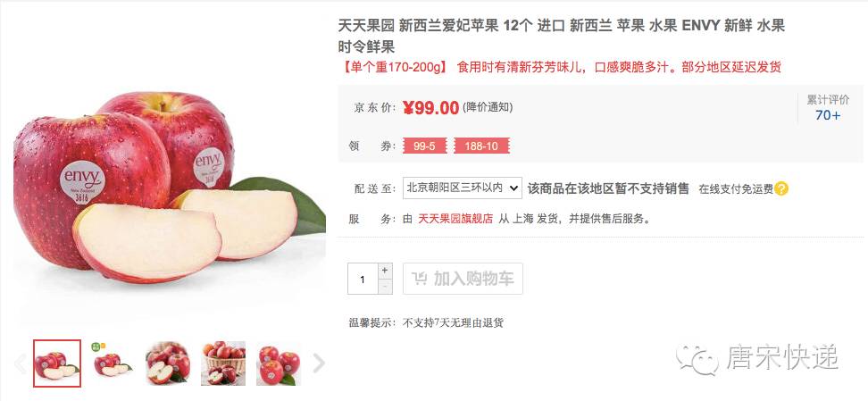Click the 加入购物车 button

[463, 279]
